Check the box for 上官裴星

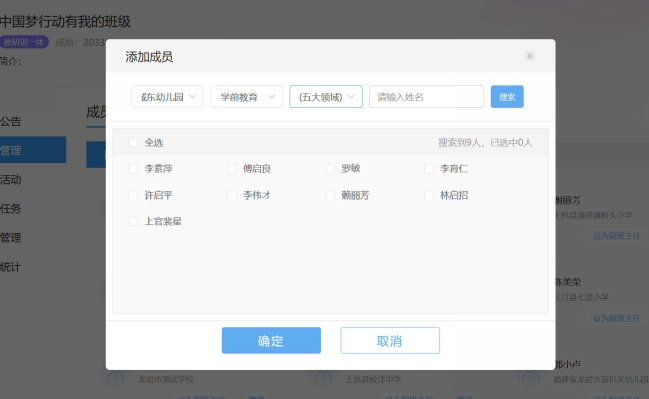pyautogui.click(x=133, y=221)
